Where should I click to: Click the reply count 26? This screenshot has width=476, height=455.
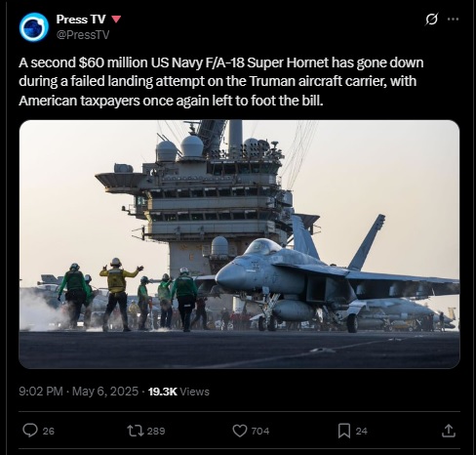(x=49, y=431)
